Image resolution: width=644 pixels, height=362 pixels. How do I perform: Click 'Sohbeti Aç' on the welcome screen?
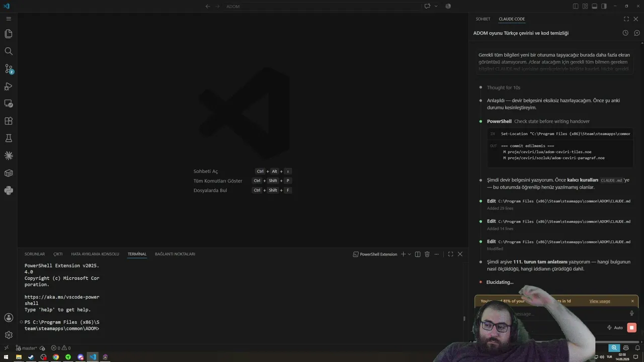click(206, 171)
